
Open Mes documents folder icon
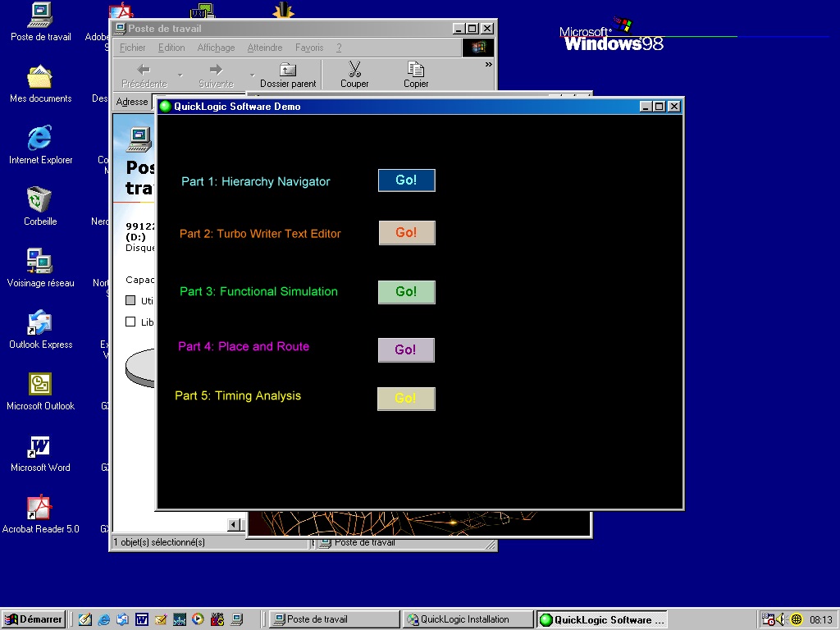(x=40, y=78)
